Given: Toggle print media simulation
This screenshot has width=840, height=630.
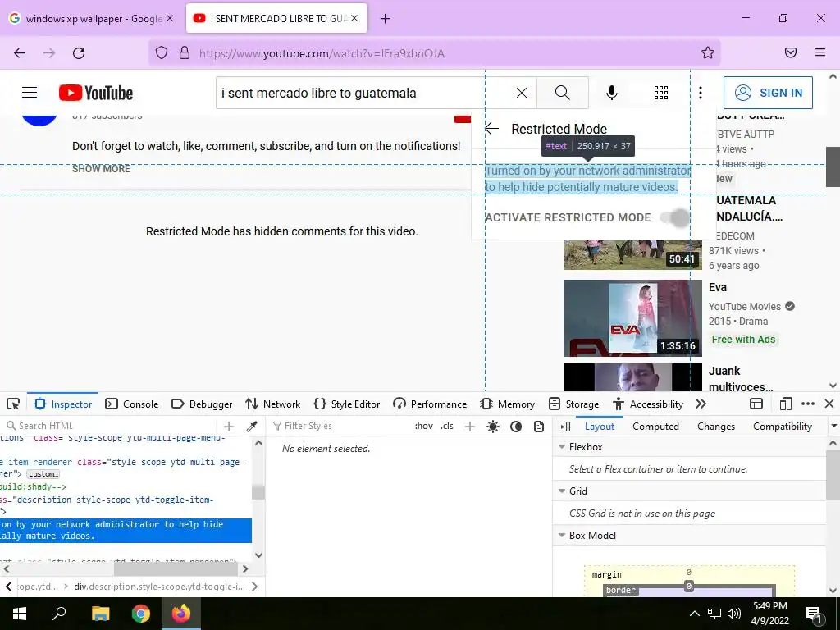Looking at the screenshot, I should 539,427.
